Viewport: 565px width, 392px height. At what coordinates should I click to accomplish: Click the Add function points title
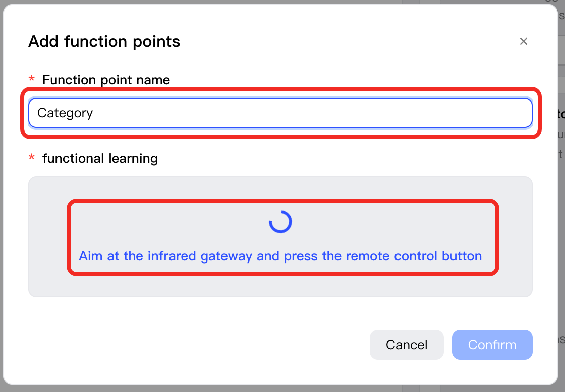(104, 41)
